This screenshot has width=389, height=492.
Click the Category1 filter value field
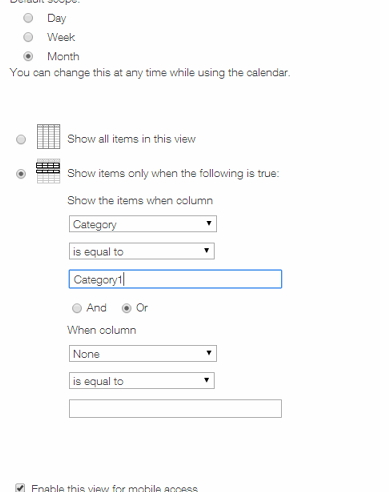(175, 279)
